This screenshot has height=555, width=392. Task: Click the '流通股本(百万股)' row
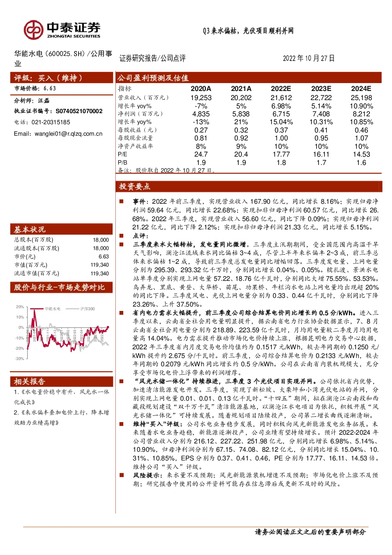click(62, 248)
